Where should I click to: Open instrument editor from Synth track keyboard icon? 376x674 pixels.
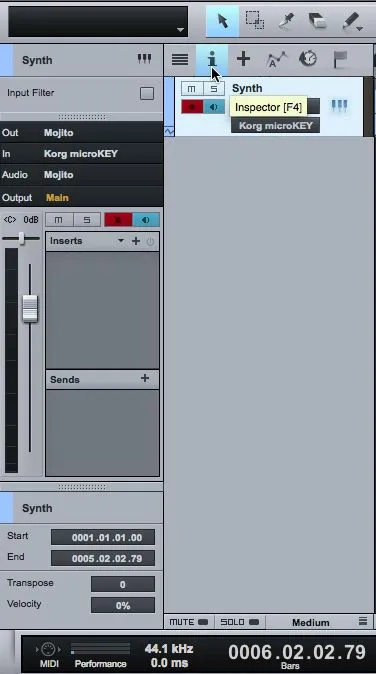point(339,105)
